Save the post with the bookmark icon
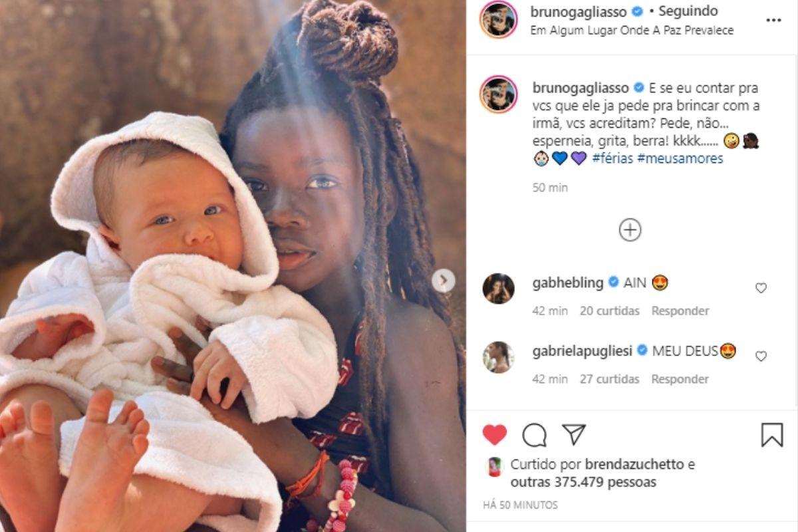Image resolution: width=798 pixels, height=532 pixels. [x=772, y=435]
